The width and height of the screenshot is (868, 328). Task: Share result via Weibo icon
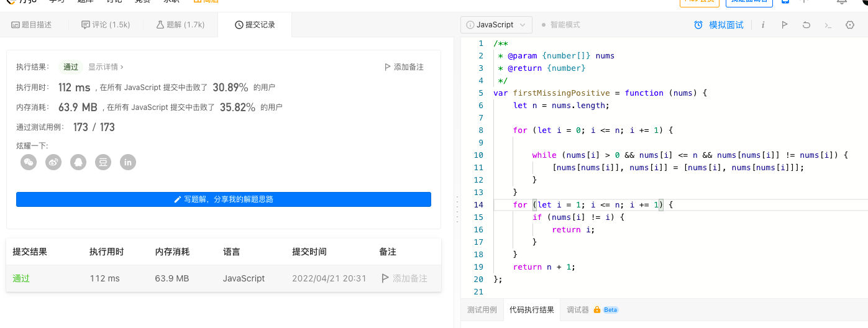(x=53, y=162)
